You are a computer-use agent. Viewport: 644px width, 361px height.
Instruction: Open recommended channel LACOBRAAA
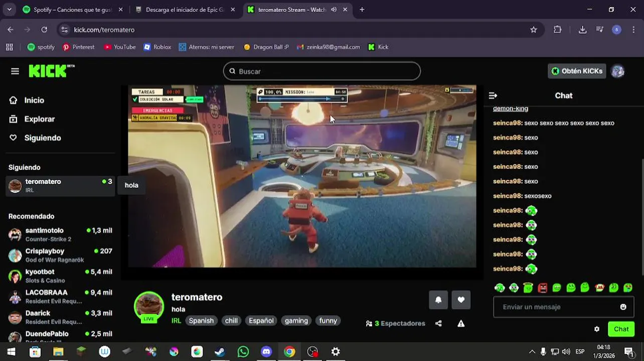pyautogui.click(x=60, y=296)
